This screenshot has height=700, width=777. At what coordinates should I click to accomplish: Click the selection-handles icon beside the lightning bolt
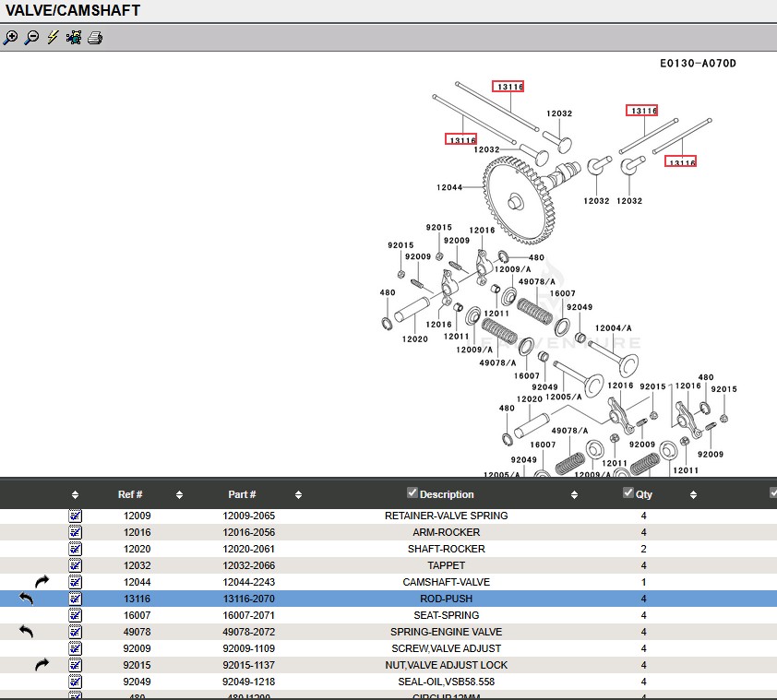[74, 38]
